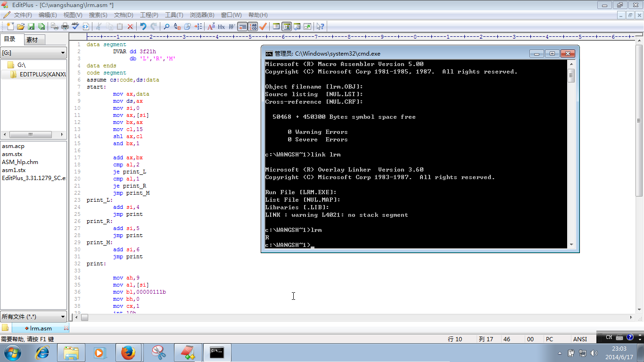Viewport: 644px width, 362px height.
Task: Open the 编辑(E) menu
Action: coord(48,15)
